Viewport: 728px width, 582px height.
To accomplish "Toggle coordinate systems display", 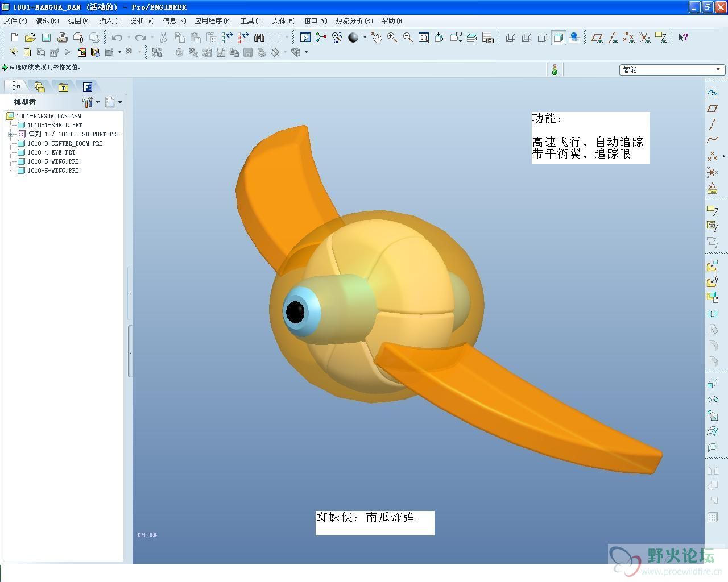I will (644, 38).
